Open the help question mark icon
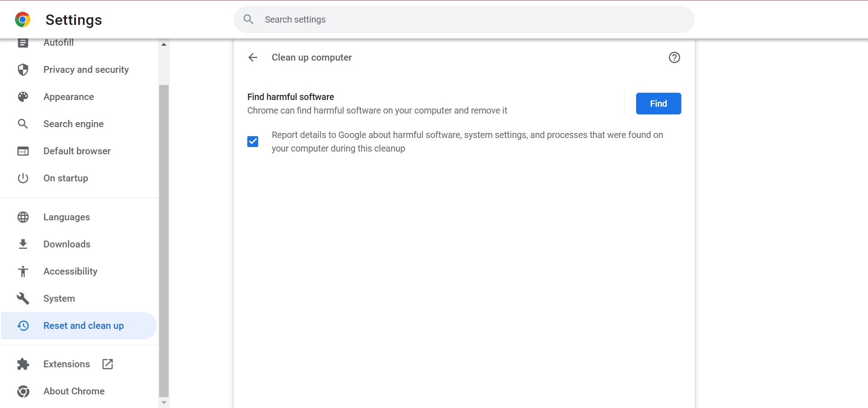Viewport: 868px width, 408px height. coord(674,57)
